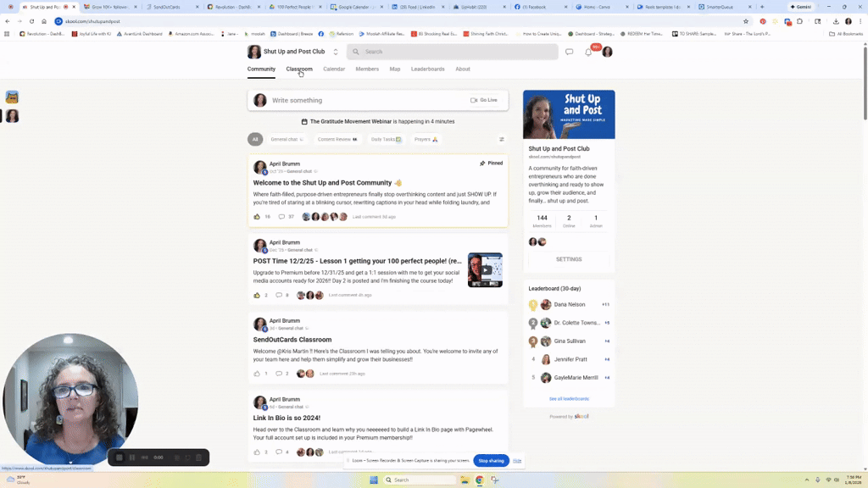The image size is (868, 488).
Task: Open the notifications bell
Action: pyautogui.click(x=588, y=52)
